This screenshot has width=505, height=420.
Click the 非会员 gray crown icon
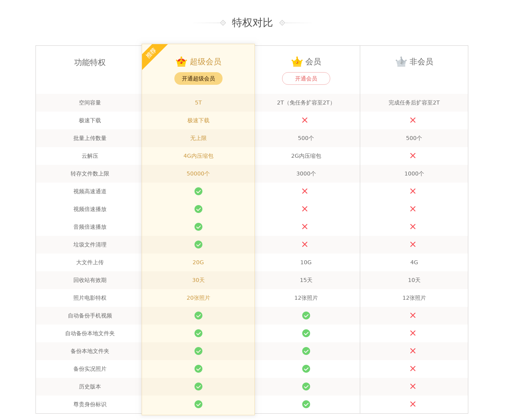pos(401,61)
